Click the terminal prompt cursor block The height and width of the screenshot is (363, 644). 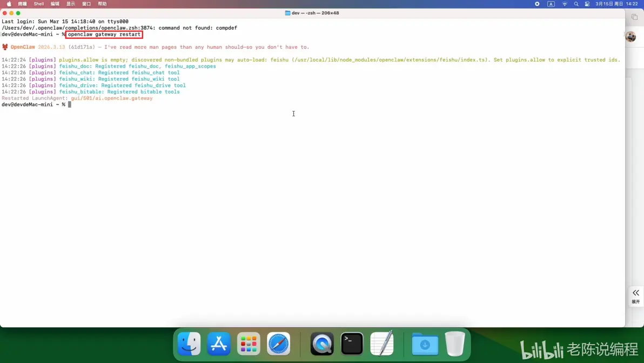70,104
